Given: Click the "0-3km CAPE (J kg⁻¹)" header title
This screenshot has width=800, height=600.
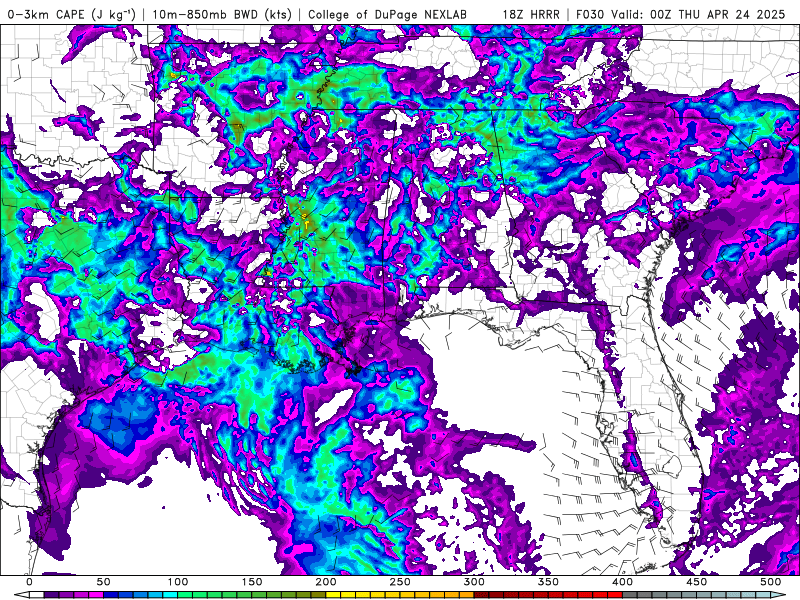Looking at the screenshot, I should [x=71, y=14].
